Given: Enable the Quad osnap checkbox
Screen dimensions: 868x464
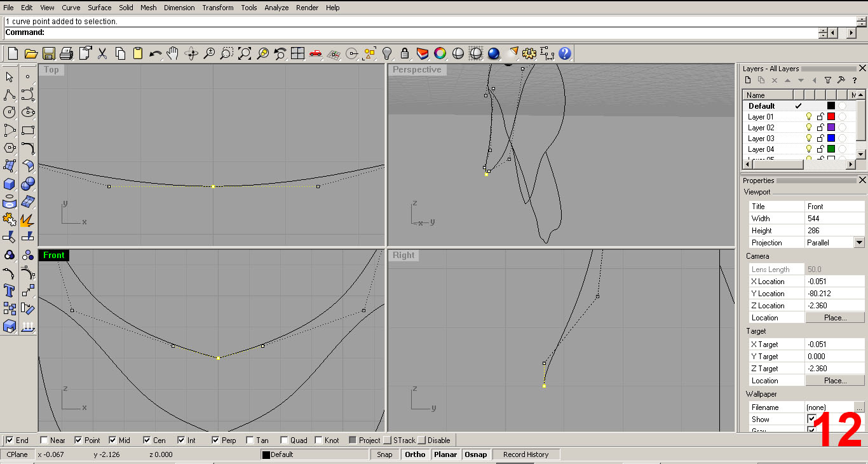Looking at the screenshot, I should (x=284, y=440).
